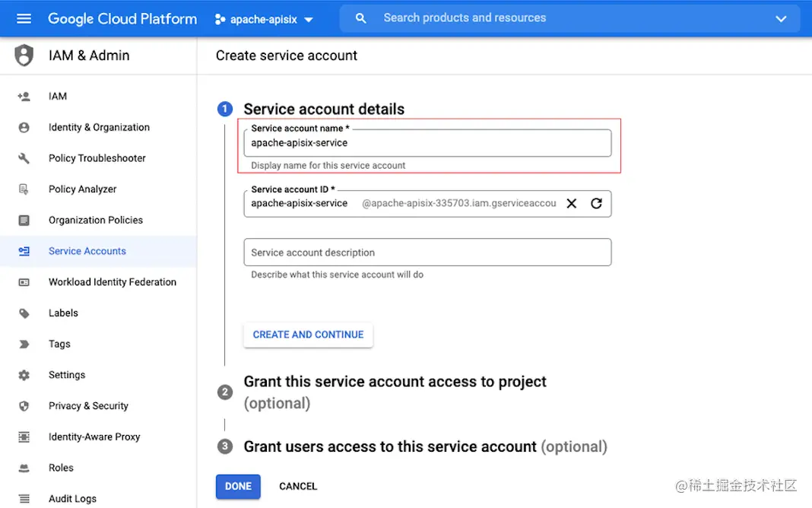Open the hamburger navigation menu

(x=24, y=19)
